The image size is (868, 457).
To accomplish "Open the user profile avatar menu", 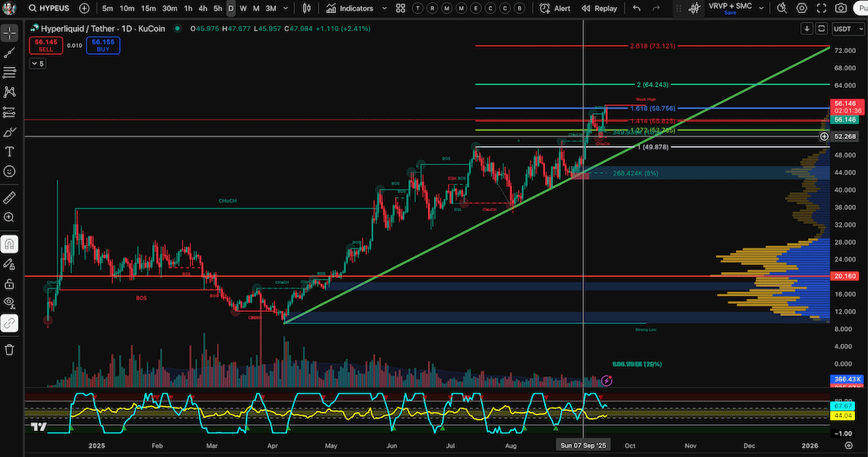I will click(x=10, y=9).
